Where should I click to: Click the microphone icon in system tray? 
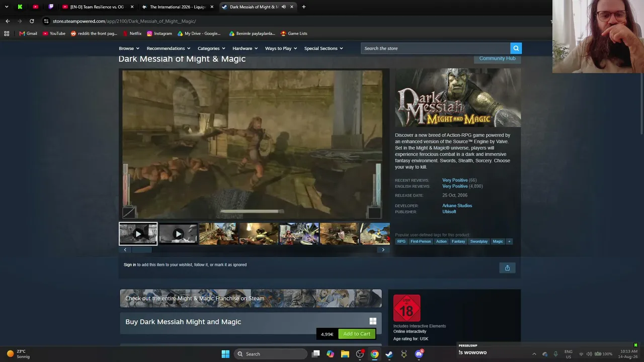(555, 354)
